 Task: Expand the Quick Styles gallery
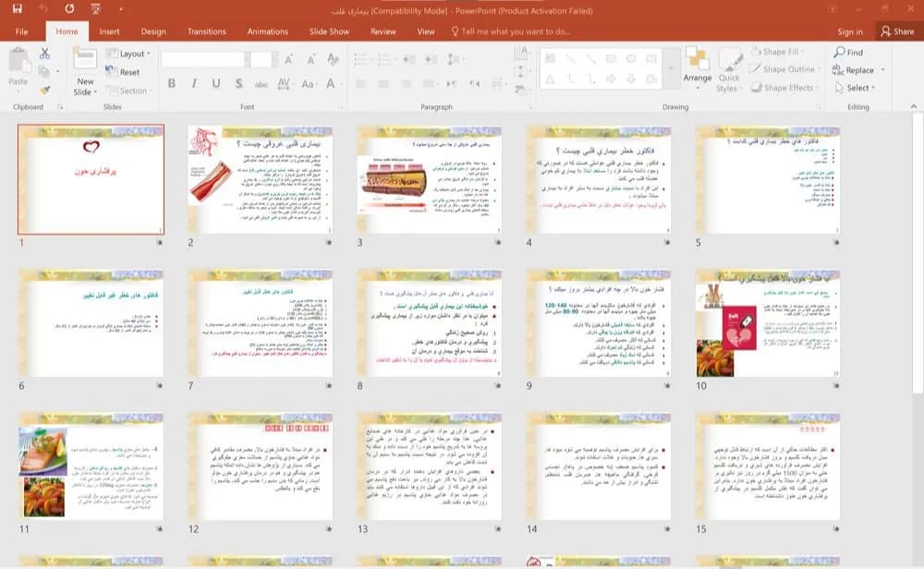[x=729, y=71]
